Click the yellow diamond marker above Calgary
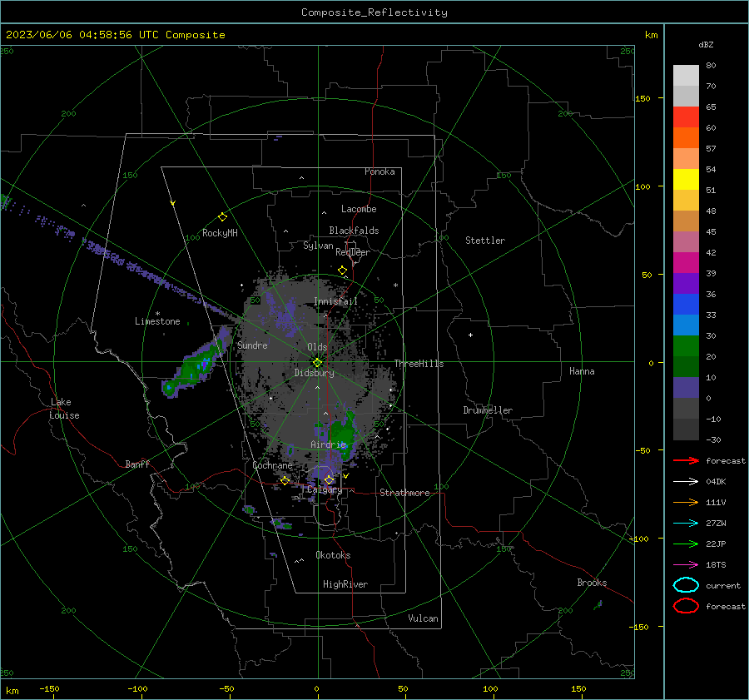The height and width of the screenshot is (700, 749). (x=329, y=479)
